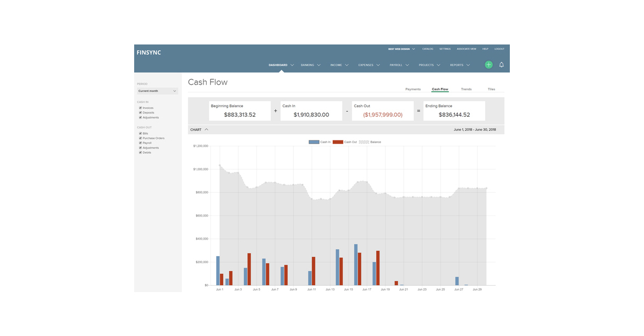Click the LOGOUT link
This screenshot has width=644, height=336.
500,48
